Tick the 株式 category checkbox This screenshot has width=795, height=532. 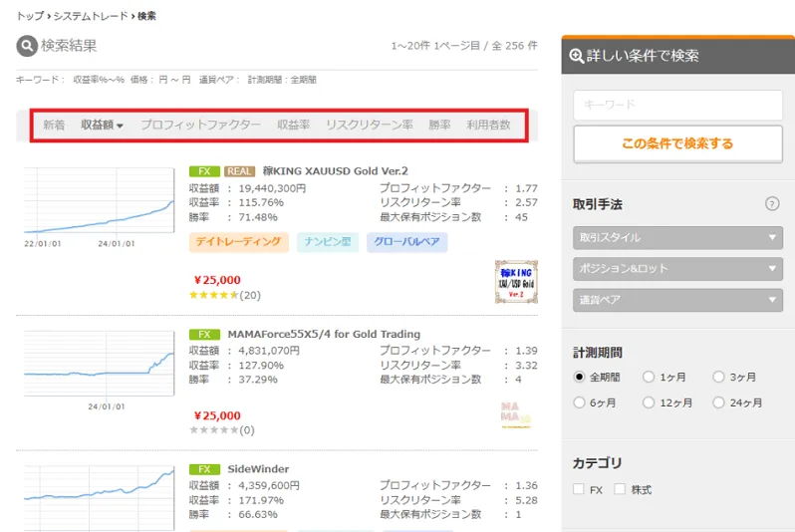621,489
